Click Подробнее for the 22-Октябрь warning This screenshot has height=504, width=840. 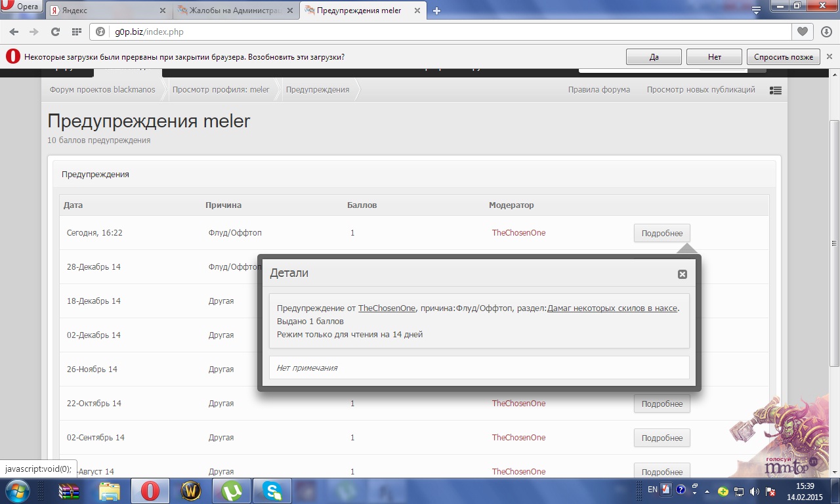661,404
